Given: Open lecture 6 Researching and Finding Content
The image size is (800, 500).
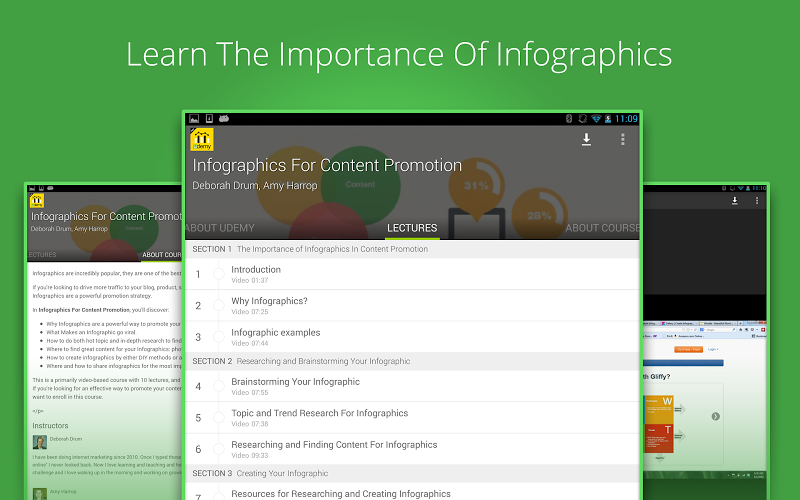Looking at the screenshot, I should [x=412, y=449].
